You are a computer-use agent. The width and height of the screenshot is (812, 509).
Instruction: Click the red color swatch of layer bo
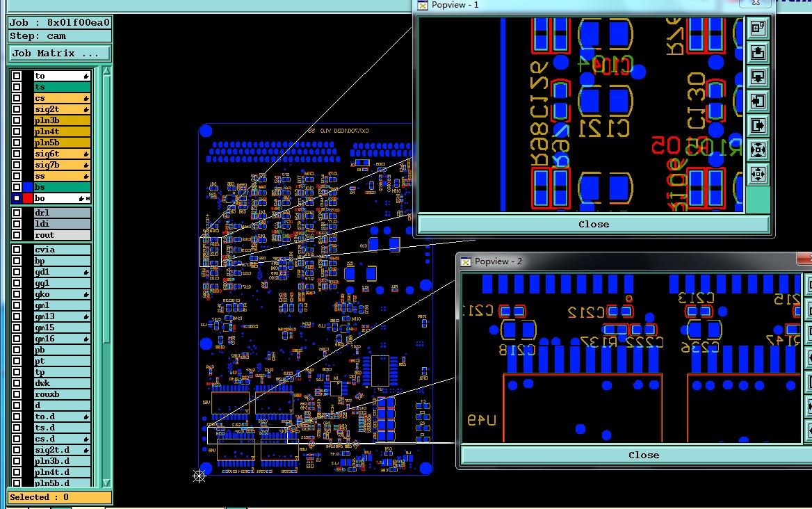27,198
